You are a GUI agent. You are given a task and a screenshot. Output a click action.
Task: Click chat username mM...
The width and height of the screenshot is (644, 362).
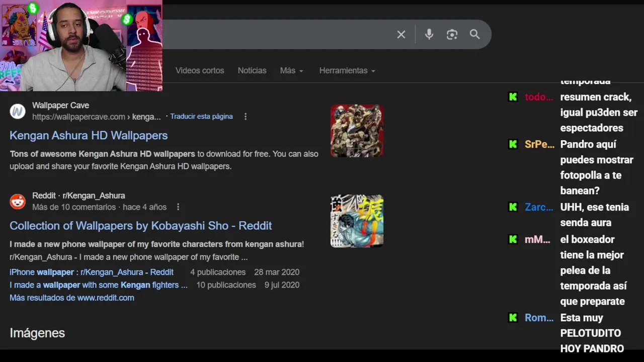point(537,239)
